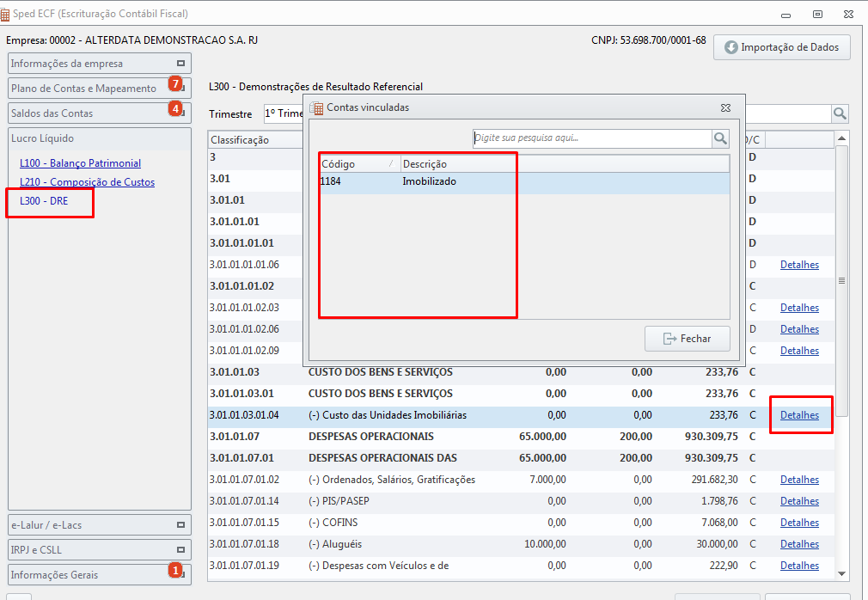Close the Sped ECF window
This screenshot has height=600, width=868.
tap(848, 15)
